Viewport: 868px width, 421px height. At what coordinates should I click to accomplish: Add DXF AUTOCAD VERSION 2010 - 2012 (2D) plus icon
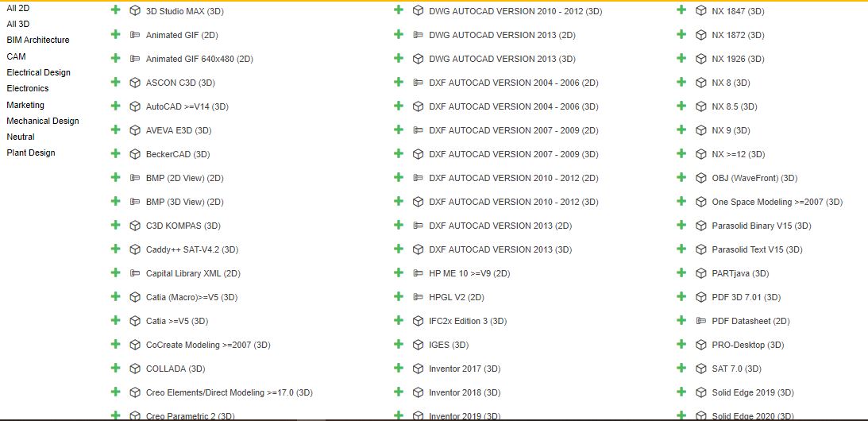pos(398,176)
